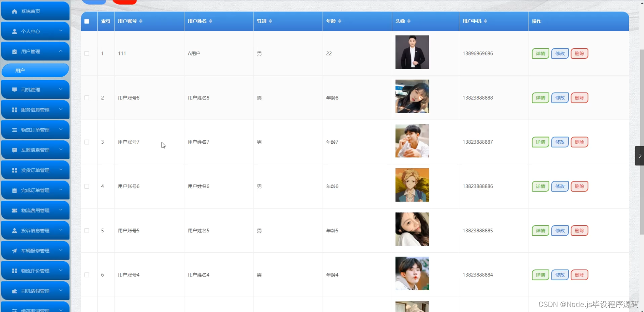This screenshot has height=312, width=644.
Task: Click 修改 for 用户账号8
Action: click(560, 98)
